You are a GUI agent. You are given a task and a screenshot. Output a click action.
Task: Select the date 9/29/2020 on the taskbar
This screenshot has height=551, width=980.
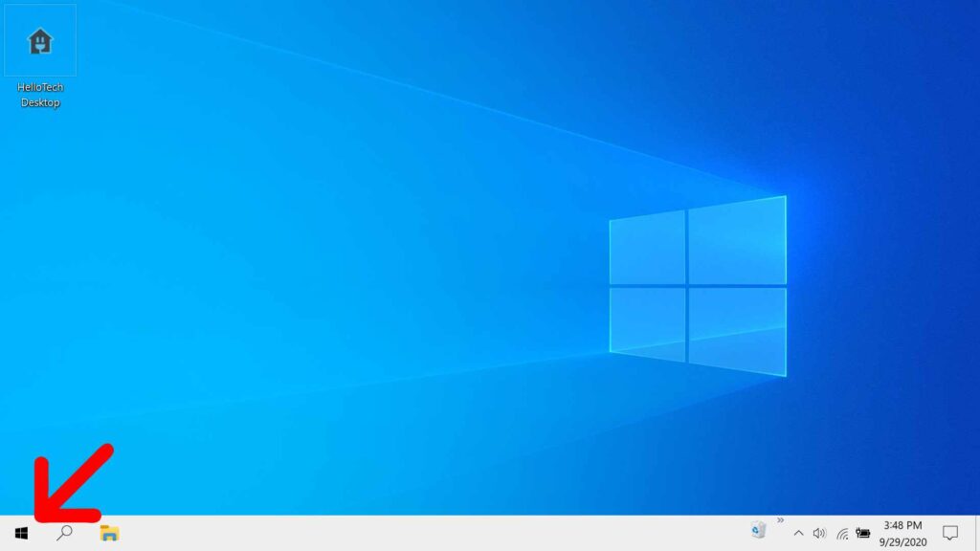click(902, 540)
